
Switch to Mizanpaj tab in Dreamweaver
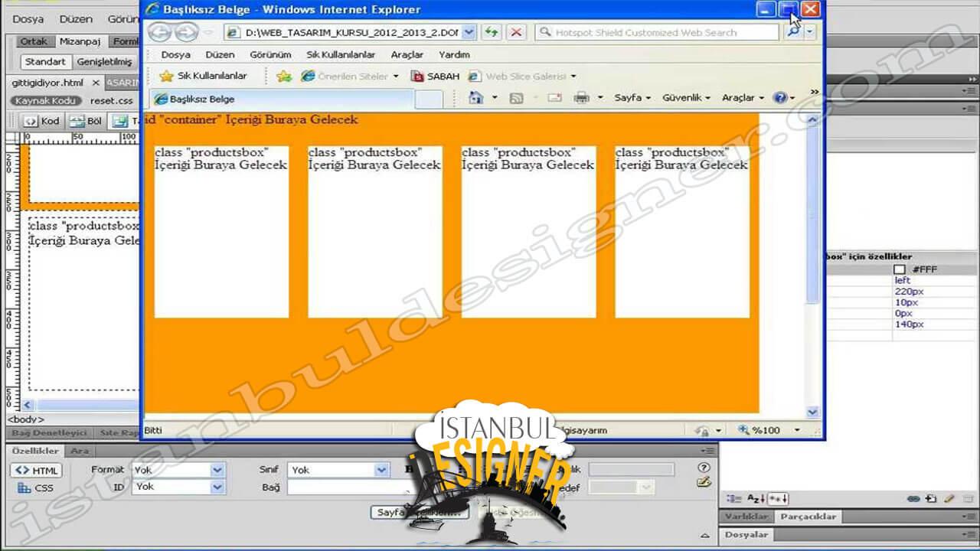point(80,41)
